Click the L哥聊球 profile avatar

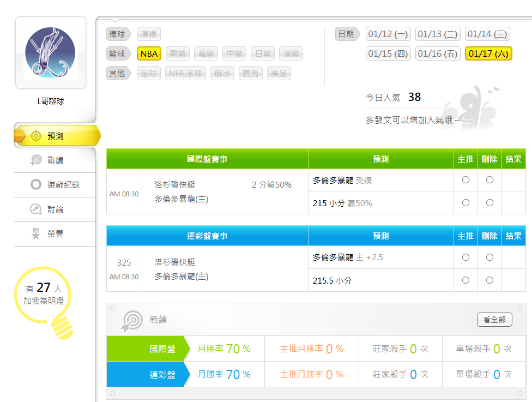[x=51, y=53]
